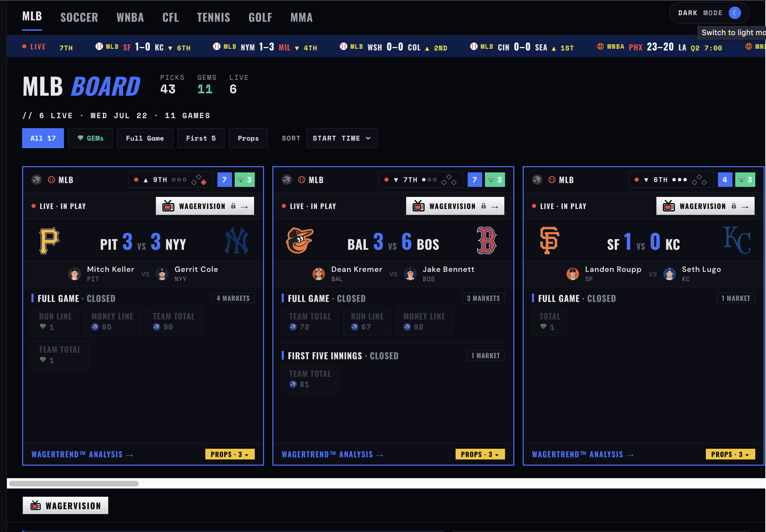Select the Golf tab
This screenshot has width=766, height=532.
click(260, 17)
